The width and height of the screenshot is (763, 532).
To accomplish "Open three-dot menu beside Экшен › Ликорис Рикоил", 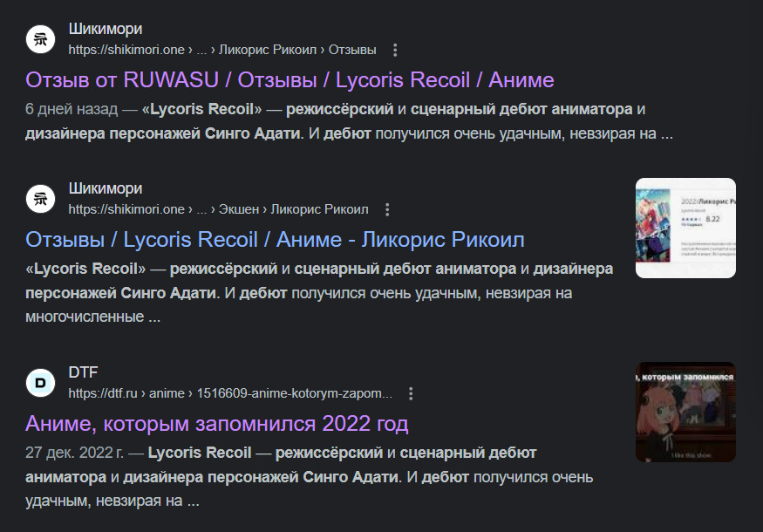I will [x=387, y=209].
